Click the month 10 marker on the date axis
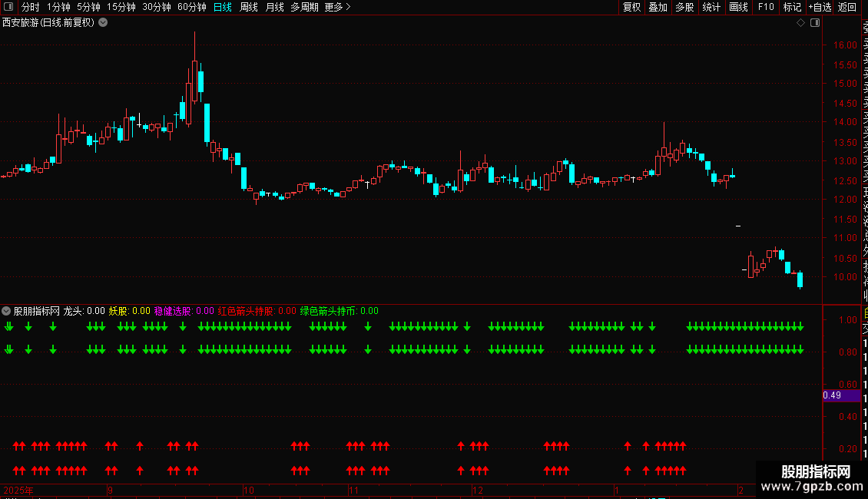Screen dimensions: 868x499 pyautogui.click(x=249, y=490)
